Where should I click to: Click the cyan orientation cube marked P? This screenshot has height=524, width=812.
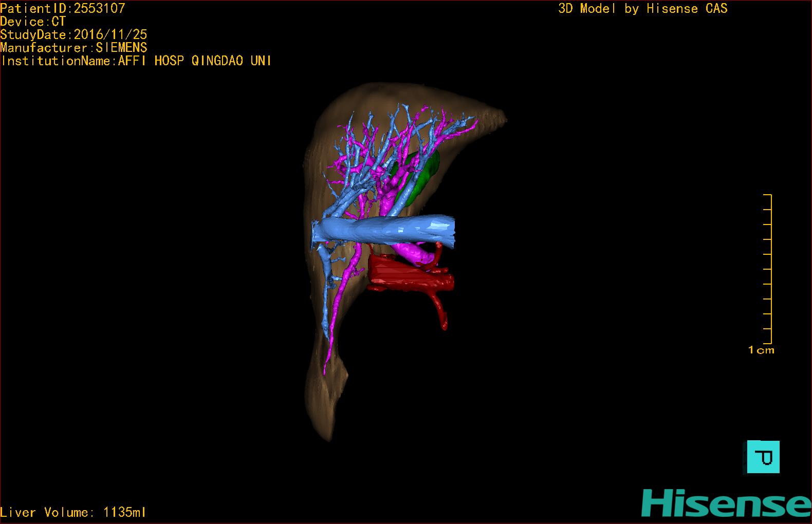(x=763, y=457)
